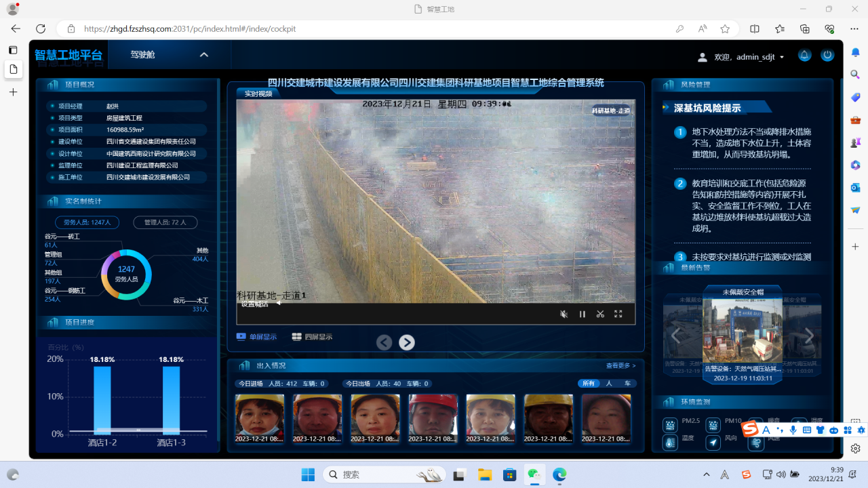
Task: Collapse the 驾驶舱 menu with chevron arrow
Action: (x=203, y=55)
